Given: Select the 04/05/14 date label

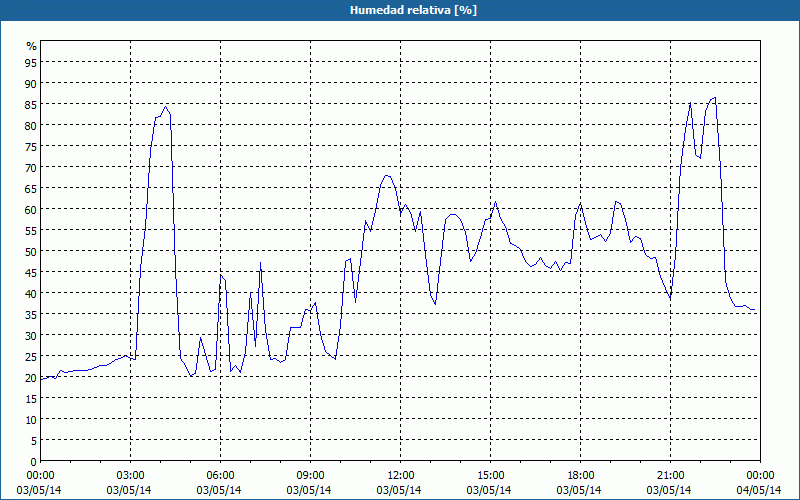Looking at the screenshot, I should 760,490.
